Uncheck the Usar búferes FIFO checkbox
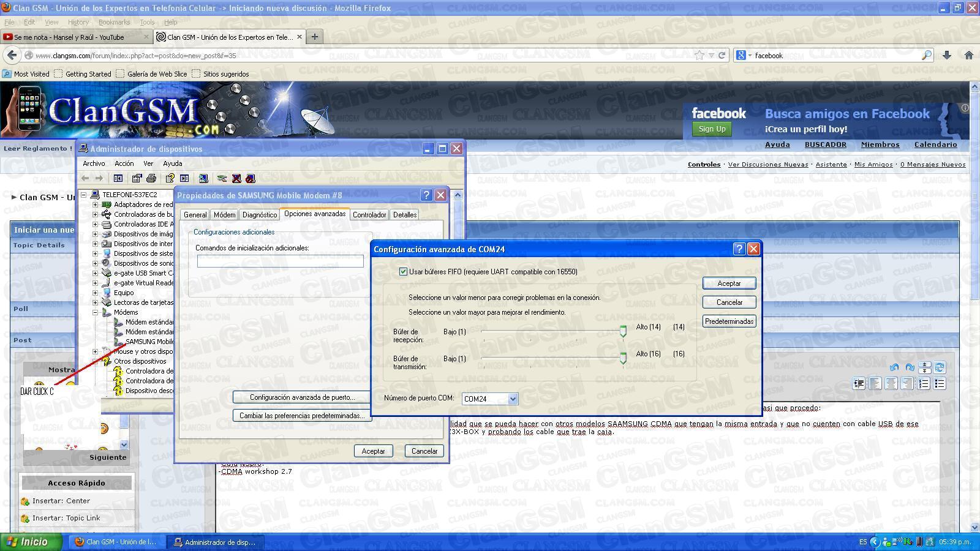980x551 pixels. click(x=403, y=272)
